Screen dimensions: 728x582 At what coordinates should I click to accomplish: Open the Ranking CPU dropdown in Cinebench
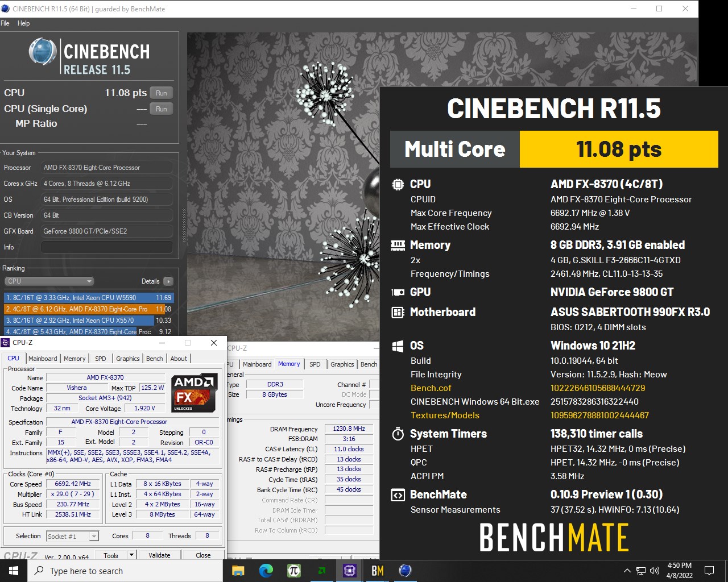(x=49, y=281)
